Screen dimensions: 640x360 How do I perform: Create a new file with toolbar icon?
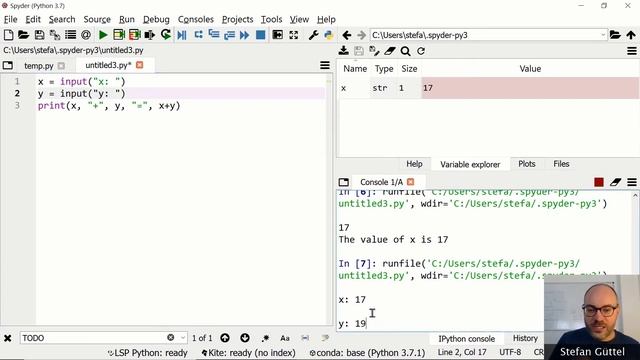click(x=8, y=35)
